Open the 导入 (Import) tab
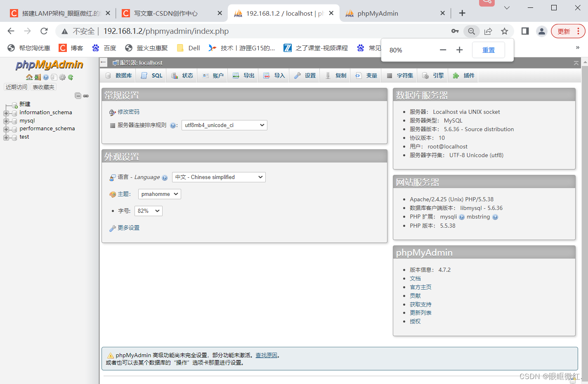The image size is (588, 384). tap(274, 75)
